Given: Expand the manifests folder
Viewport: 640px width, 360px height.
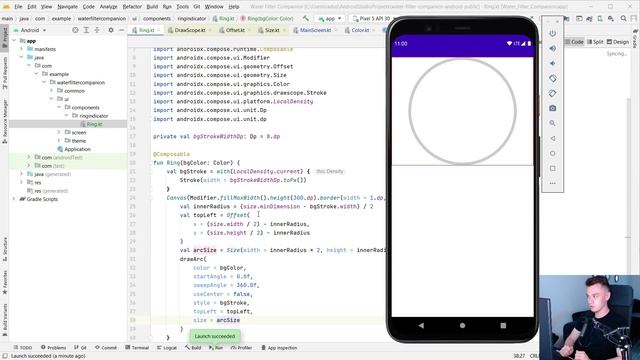Looking at the screenshot, I should coord(22,49).
